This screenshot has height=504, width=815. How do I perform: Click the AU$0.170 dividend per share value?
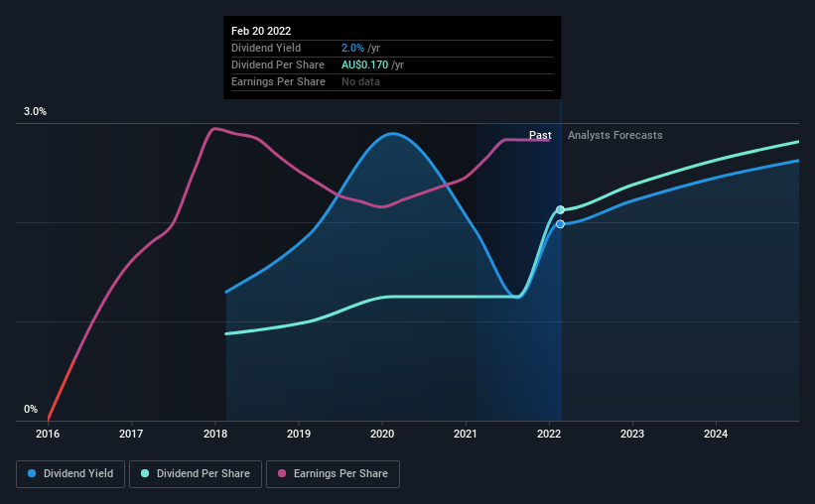pos(365,64)
